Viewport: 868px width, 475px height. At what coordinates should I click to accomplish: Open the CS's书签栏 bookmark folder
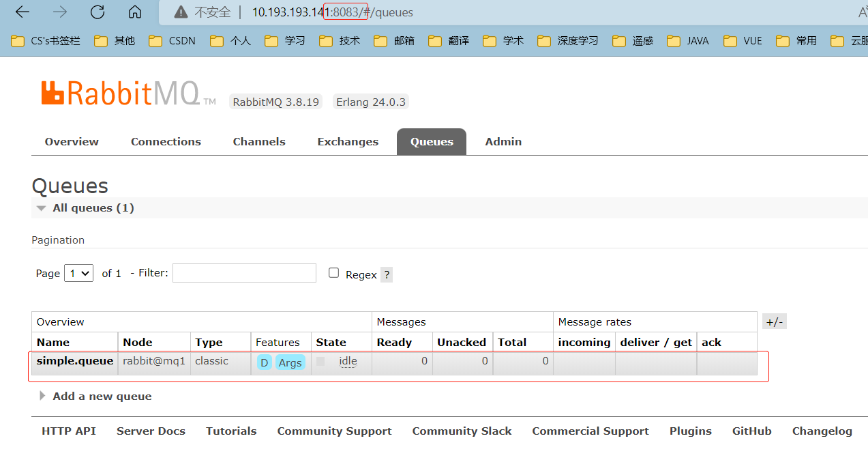(46, 41)
